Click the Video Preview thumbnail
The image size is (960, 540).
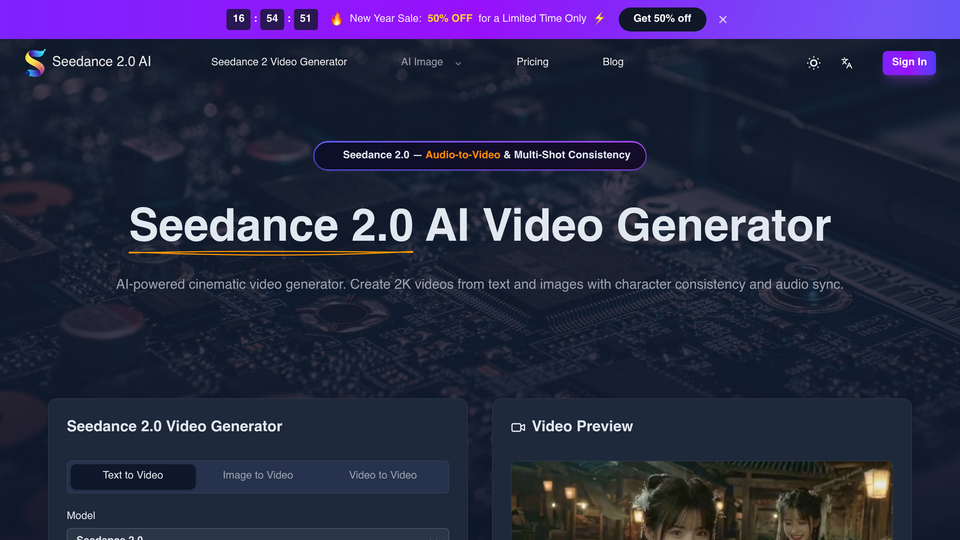[702, 500]
